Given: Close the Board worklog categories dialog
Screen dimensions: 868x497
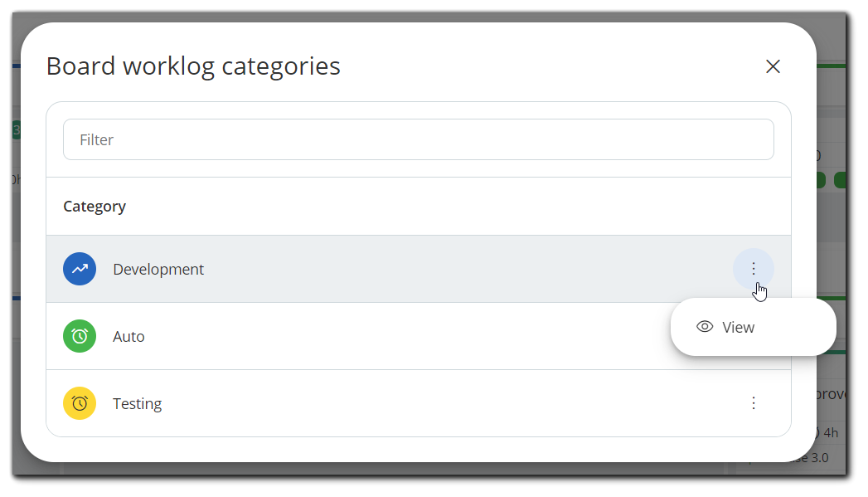Looking at the screenshot, I should point(773,66).
